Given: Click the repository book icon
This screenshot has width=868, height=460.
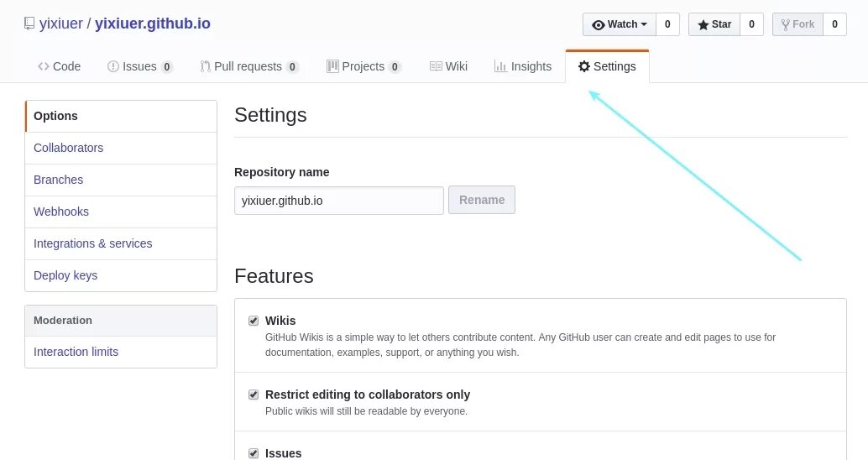Looking at the screenshot, I should pyautogui.click(x=29, y=24).
